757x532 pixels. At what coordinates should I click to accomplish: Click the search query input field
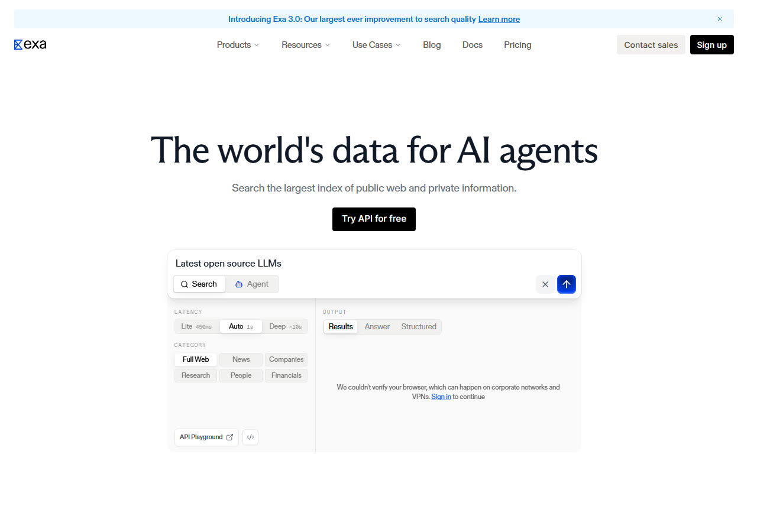point(374,264)
